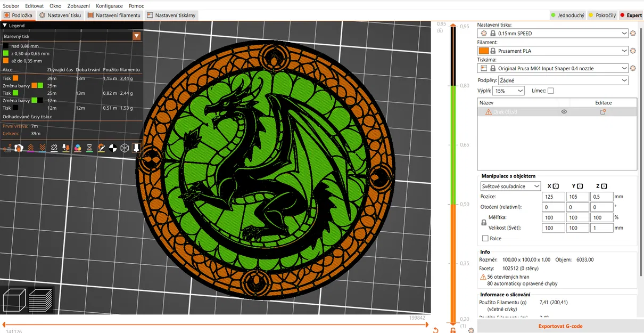Click the layer slider lock icon at bottom
The height and width of the screenshot is (333, 644).
(x=453, y=330)
